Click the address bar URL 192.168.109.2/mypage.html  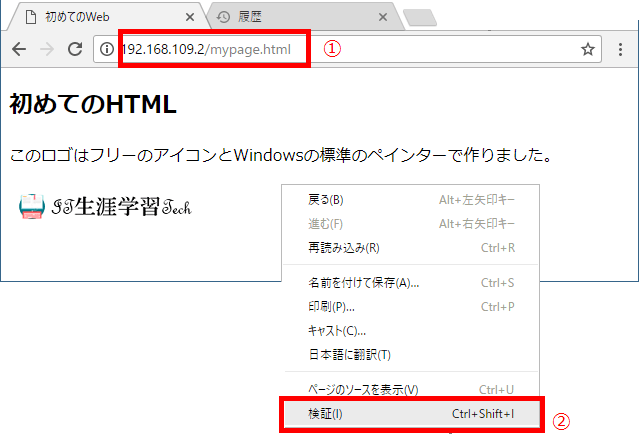tap(207, 49)
